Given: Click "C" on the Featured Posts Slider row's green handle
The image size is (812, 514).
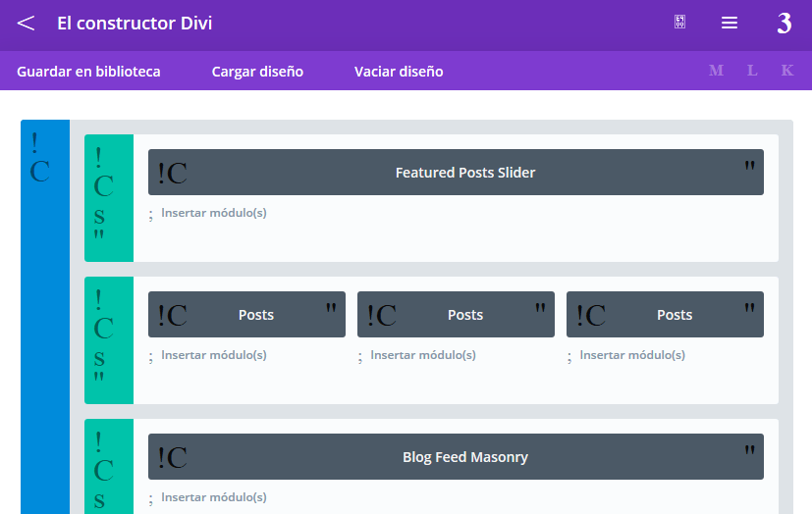Looking at the screenshot, I should [103, 186].
